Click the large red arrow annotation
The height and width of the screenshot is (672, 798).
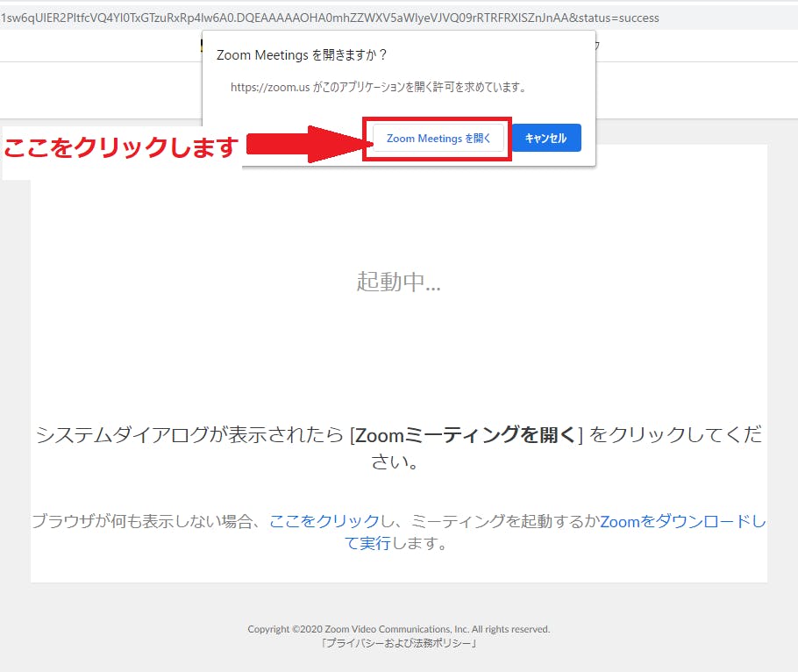[x=303, y=142]
